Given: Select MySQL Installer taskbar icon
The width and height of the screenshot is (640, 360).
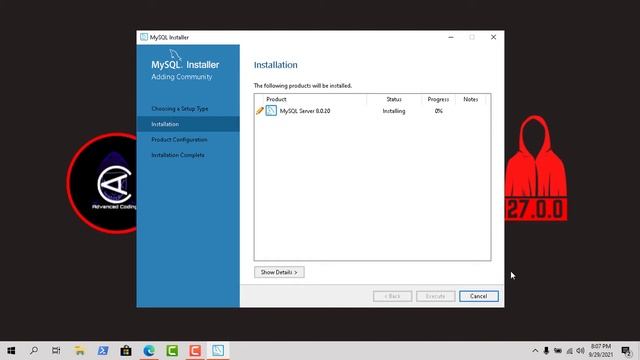Looking at the screenshot, I should 218,351.
